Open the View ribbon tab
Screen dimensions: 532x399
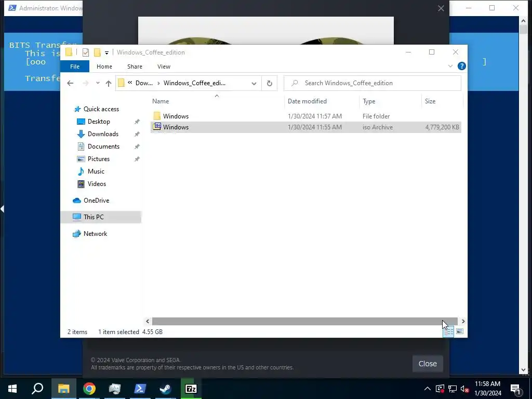[164, 66]
